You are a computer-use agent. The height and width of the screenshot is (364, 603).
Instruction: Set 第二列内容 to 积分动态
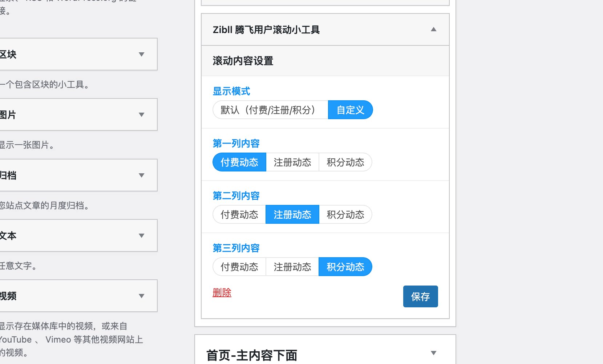(x=345, y=214)
